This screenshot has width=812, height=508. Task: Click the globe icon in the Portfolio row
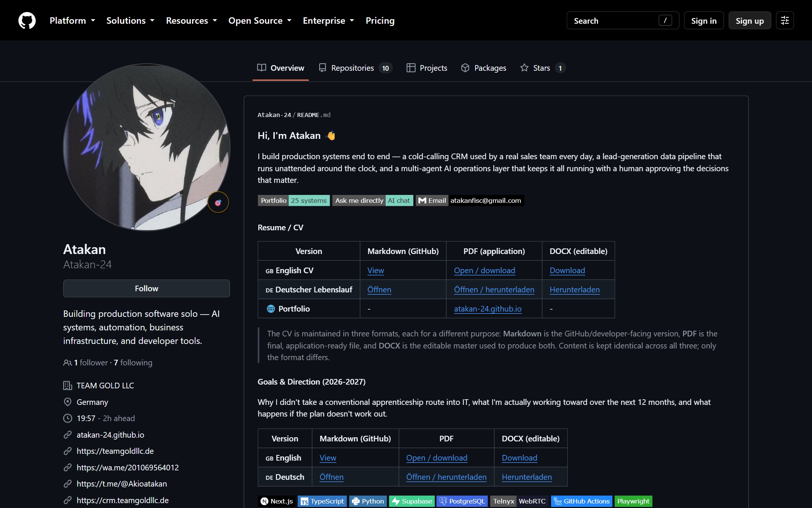pos(271,309)
